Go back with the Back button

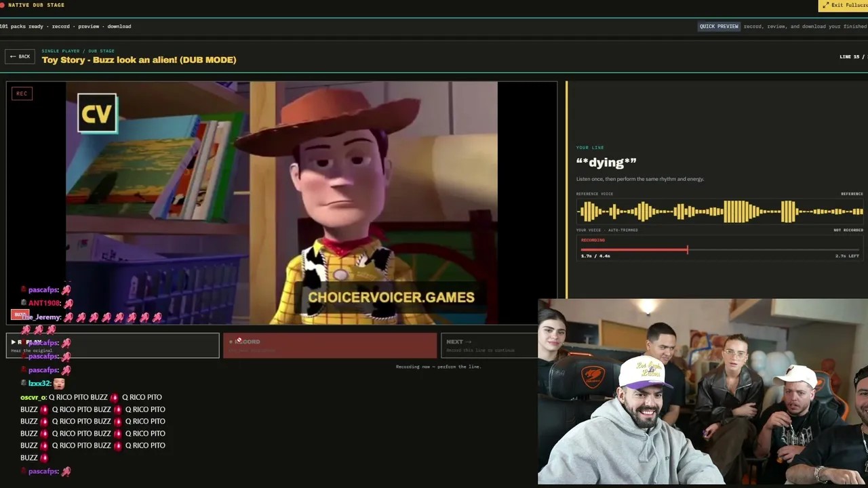tap(20, 56)
